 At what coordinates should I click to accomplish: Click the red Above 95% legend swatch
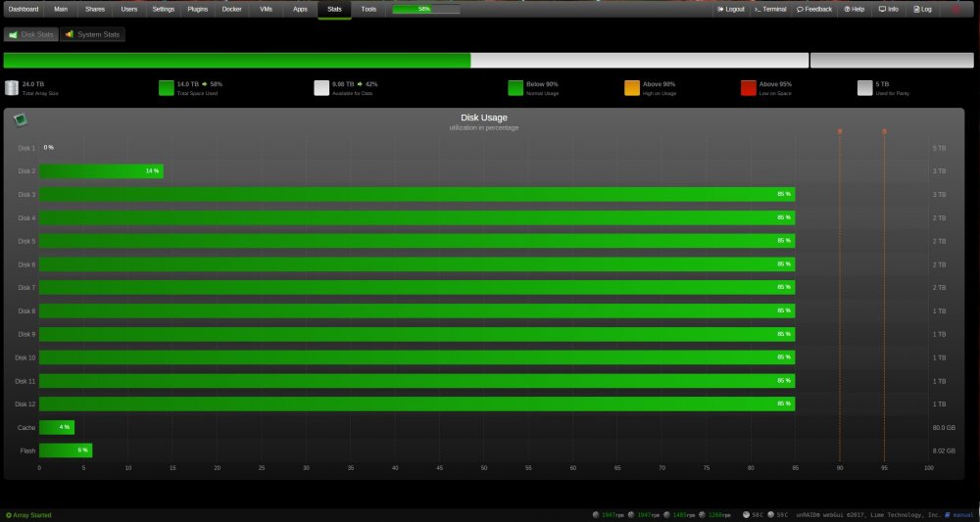pyautogui.click(x=748, y=87)
